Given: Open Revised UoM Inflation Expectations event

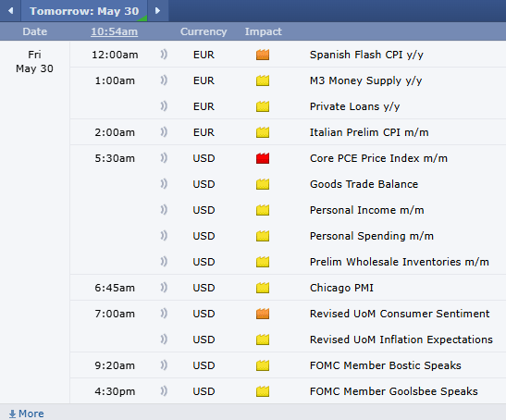Looking at the screenshot, I should (x=401, y=340).
